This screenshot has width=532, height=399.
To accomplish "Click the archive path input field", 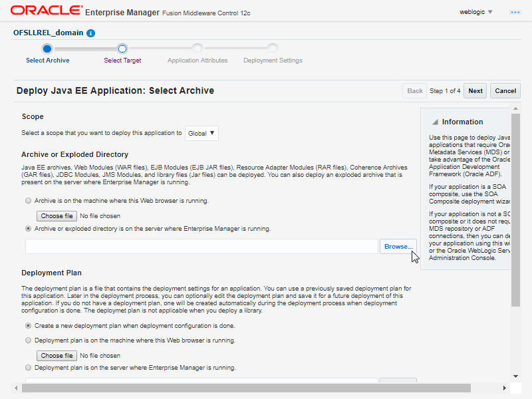I will click(x=201, y=246).
